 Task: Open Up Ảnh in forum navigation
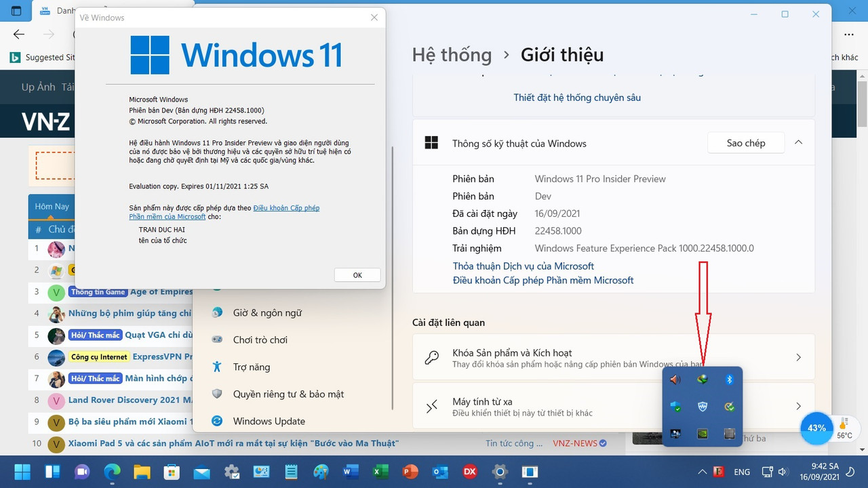tap(38, 87)
